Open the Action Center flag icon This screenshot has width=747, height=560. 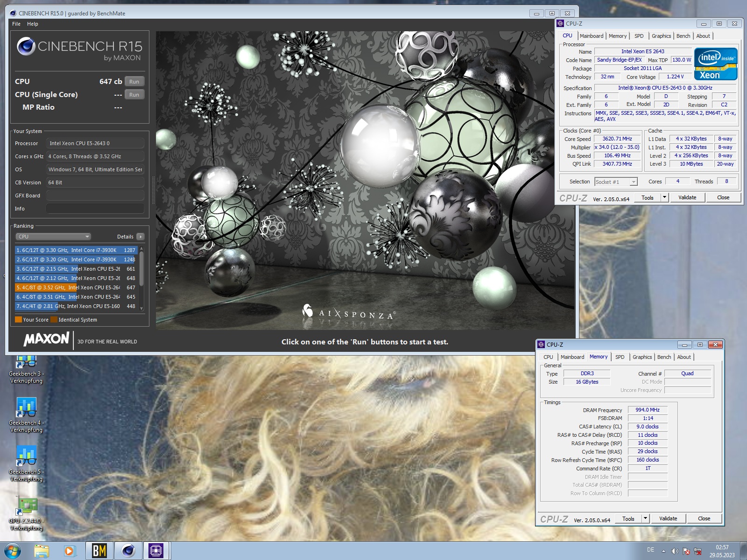[x=686, y=551]
